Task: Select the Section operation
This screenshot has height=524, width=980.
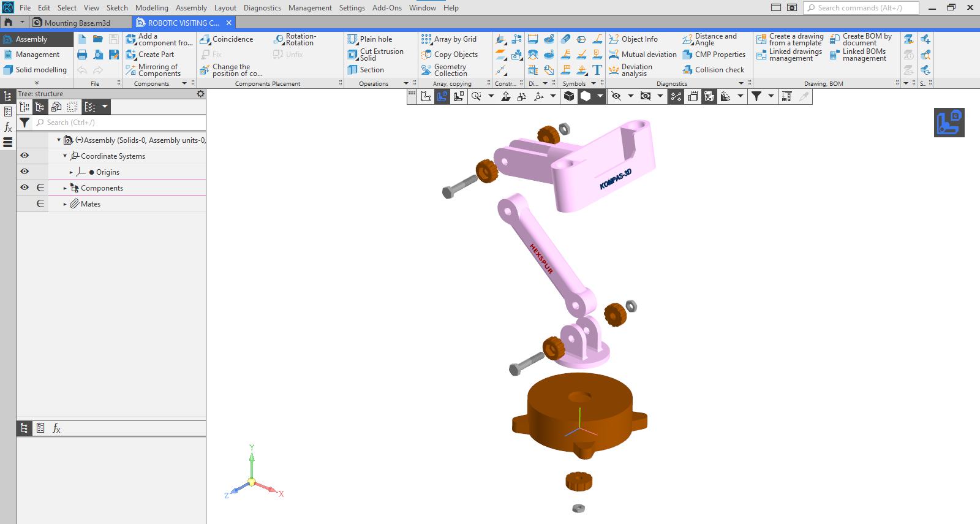Action: point(366,70)
